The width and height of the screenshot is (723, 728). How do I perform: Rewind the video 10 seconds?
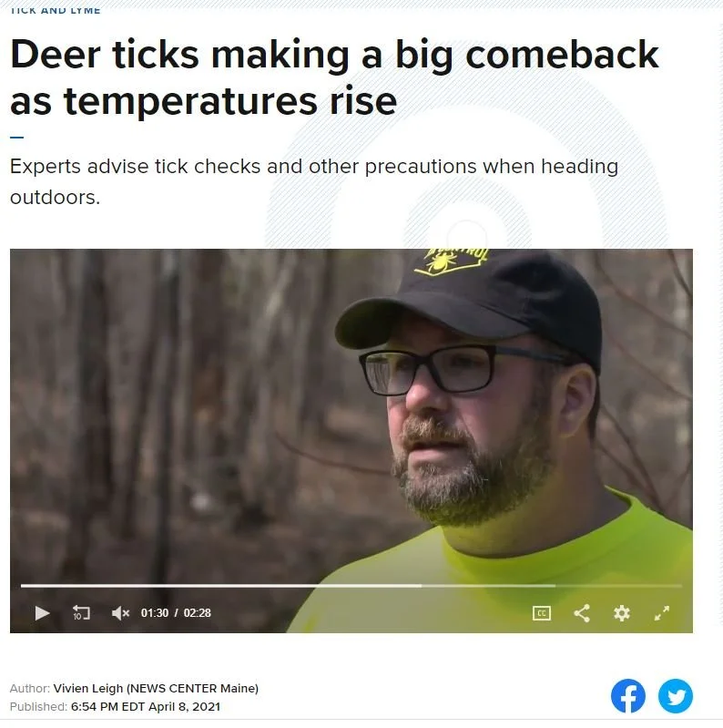(x=81, y=613)
